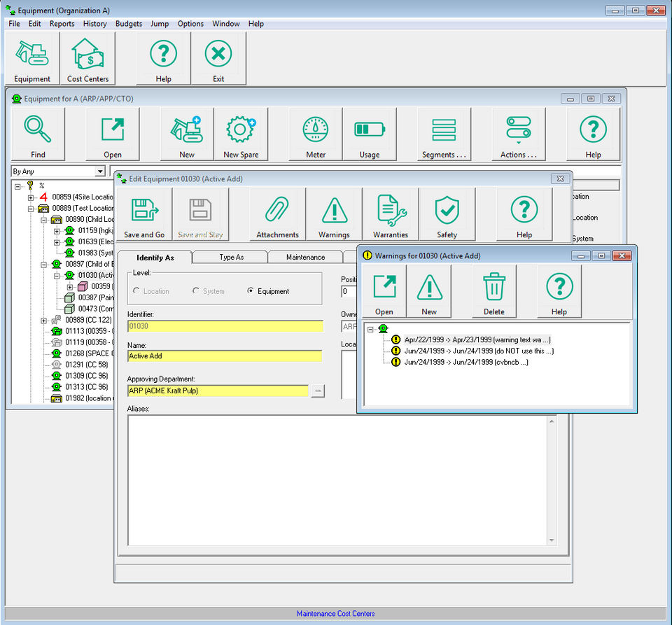Click the Safety shield icon
Image resolution: width=672 pixels, height=625 pixels.
(x=447, y=215)
